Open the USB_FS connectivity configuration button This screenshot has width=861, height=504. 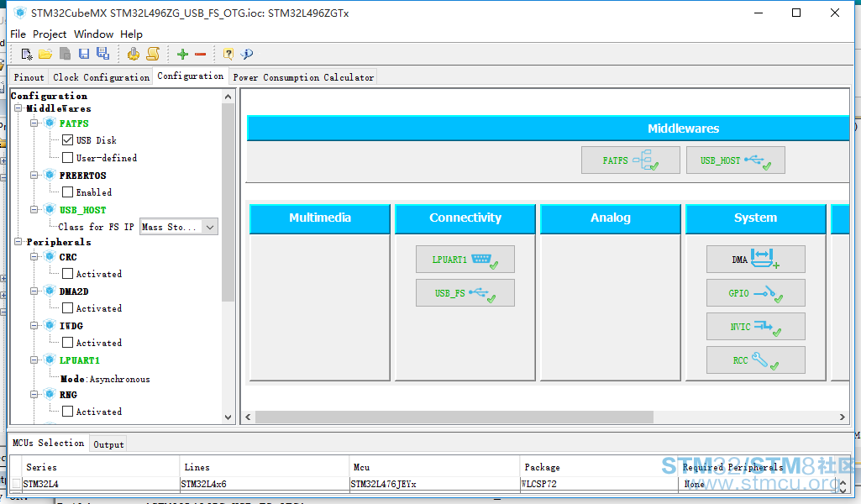point(465,292)
